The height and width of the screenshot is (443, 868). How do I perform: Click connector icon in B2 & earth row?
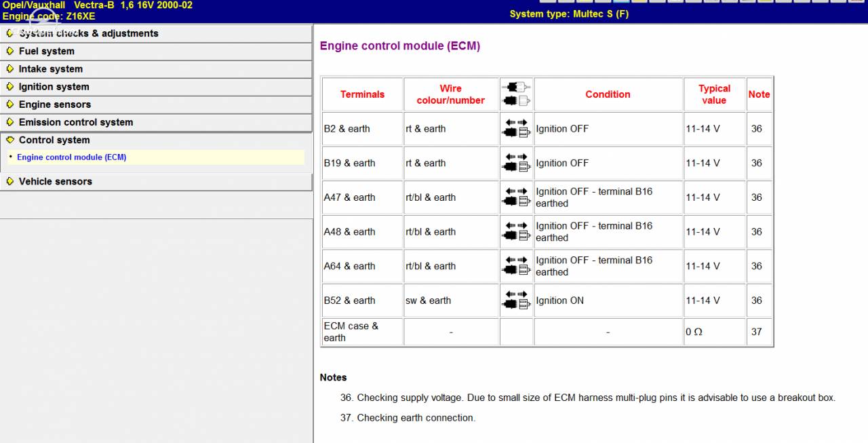pos(516,128)
